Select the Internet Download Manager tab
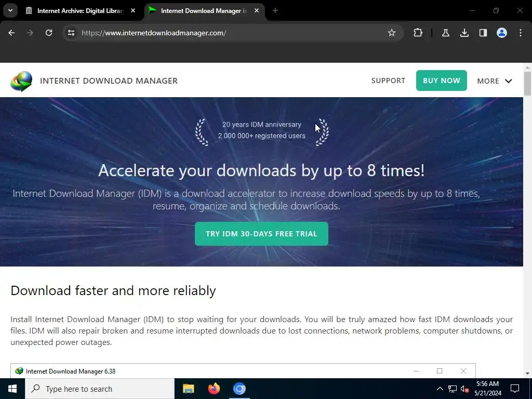Viewport: 532px width, 399px height. [205, 10]
